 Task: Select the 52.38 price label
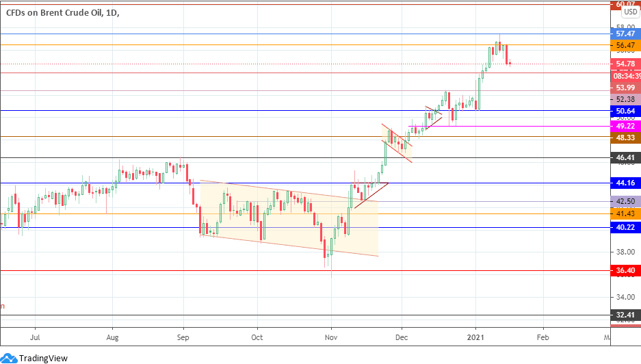625,99
